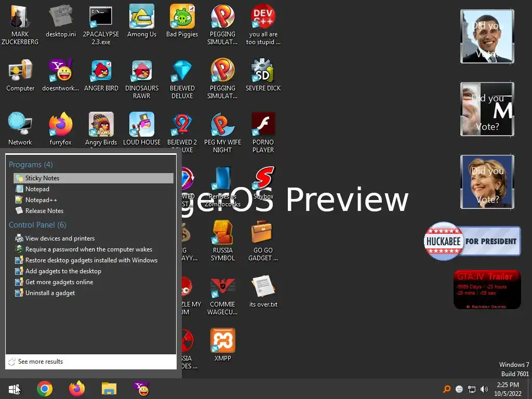Open the Network desktop icon
Viewport: 532px width, 399px height.
tap(20, 129)
